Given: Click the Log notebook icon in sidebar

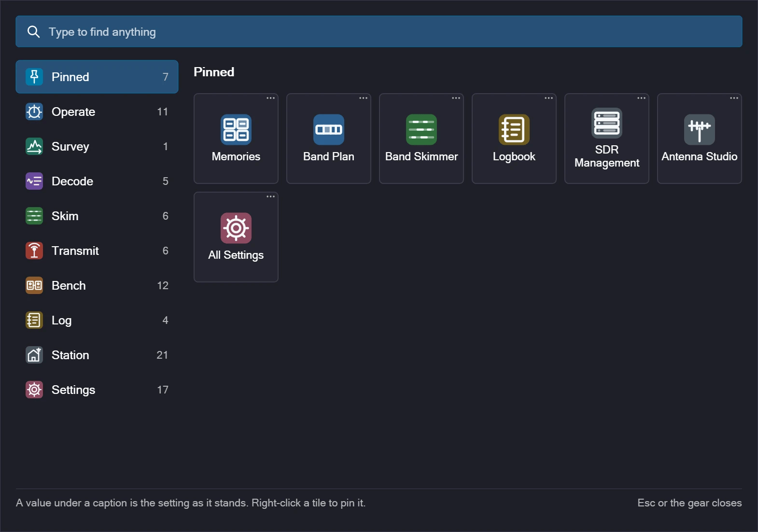Looking at the screenshot, I should tap(34, 320).
